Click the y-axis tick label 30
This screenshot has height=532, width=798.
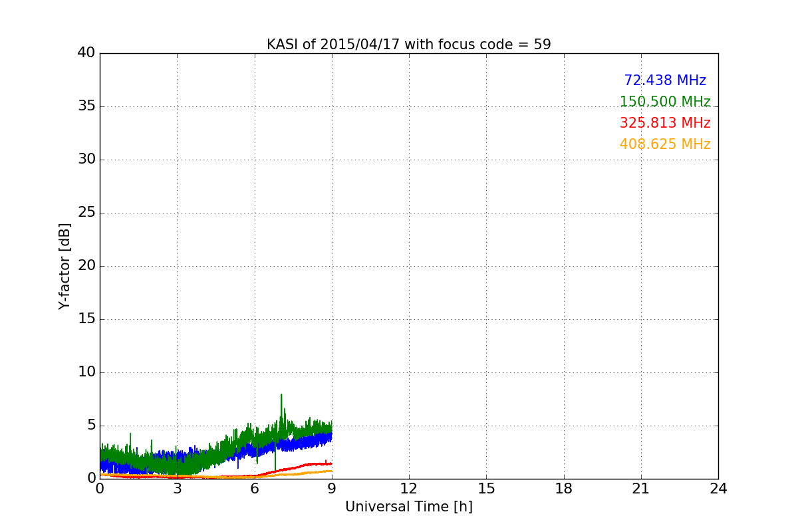click(x=86, y=160)
